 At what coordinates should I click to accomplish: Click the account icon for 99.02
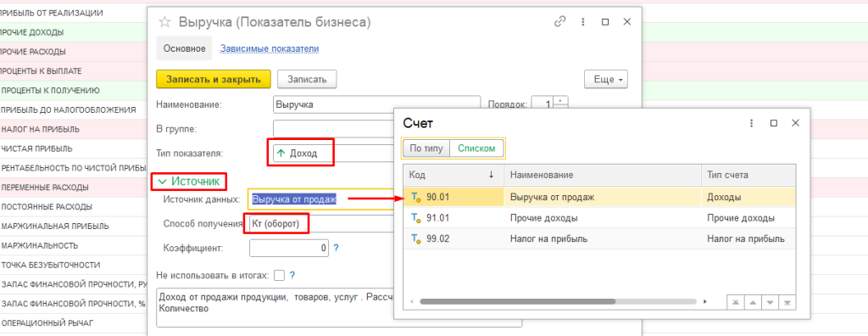pyautogui.click(x=416, y=239)
